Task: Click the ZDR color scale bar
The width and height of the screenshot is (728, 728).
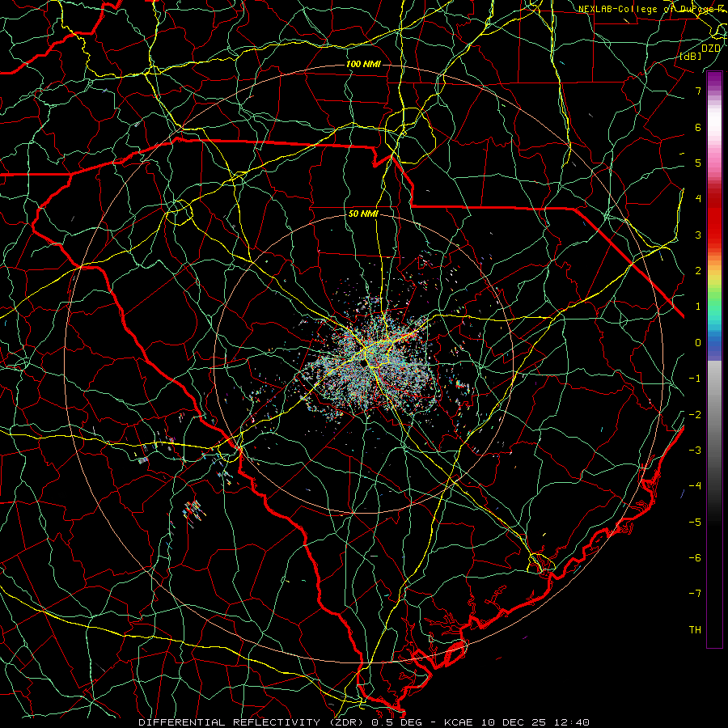Action: pos(714,359)
